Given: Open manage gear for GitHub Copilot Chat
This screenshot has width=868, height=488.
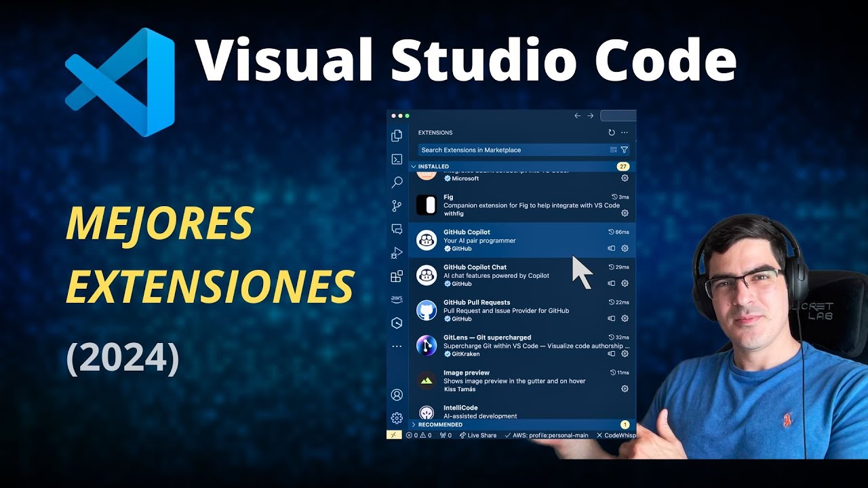Looking at the screenshot, I should 625,283.
